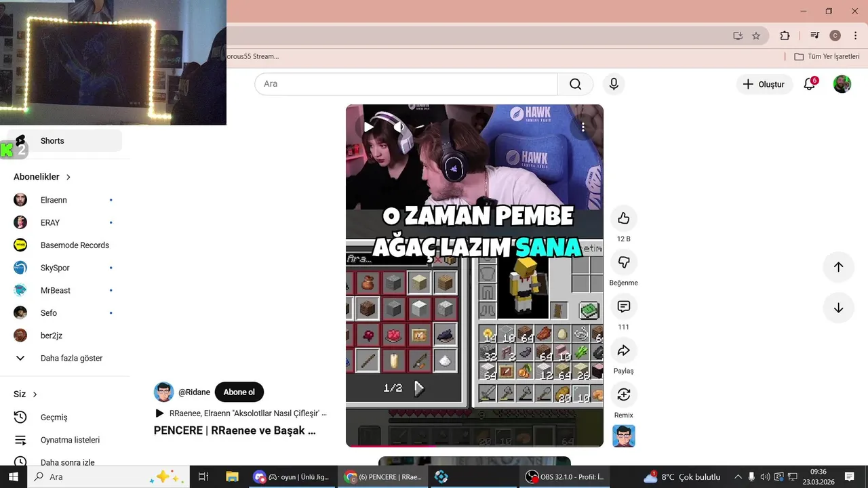Open the Remix option
The height and width of the screenshot is (488, 868).
(624, 394)
